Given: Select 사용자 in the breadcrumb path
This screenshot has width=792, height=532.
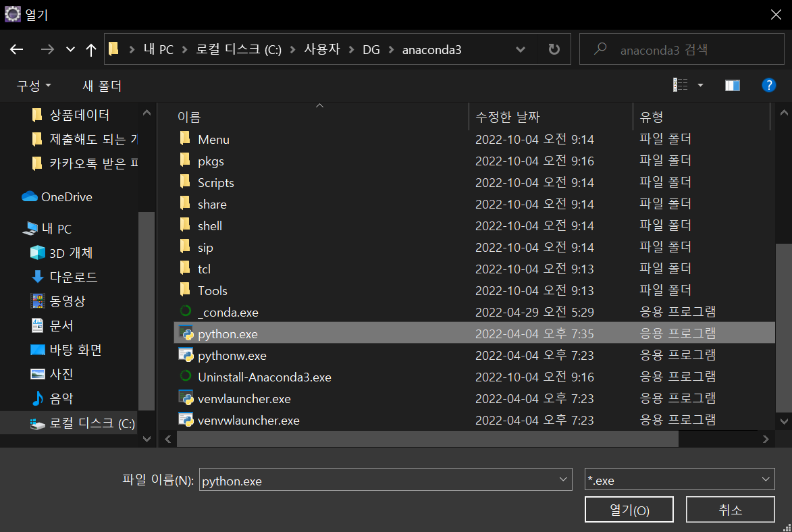Looking at the screenshot, I should point(322,49).
